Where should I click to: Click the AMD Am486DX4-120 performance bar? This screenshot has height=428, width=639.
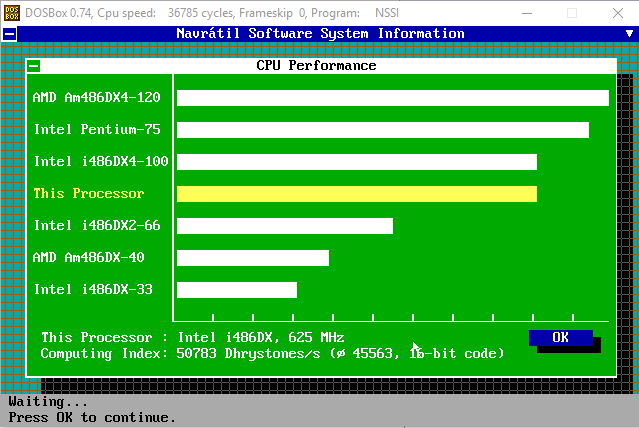click(x=392, y=98)
